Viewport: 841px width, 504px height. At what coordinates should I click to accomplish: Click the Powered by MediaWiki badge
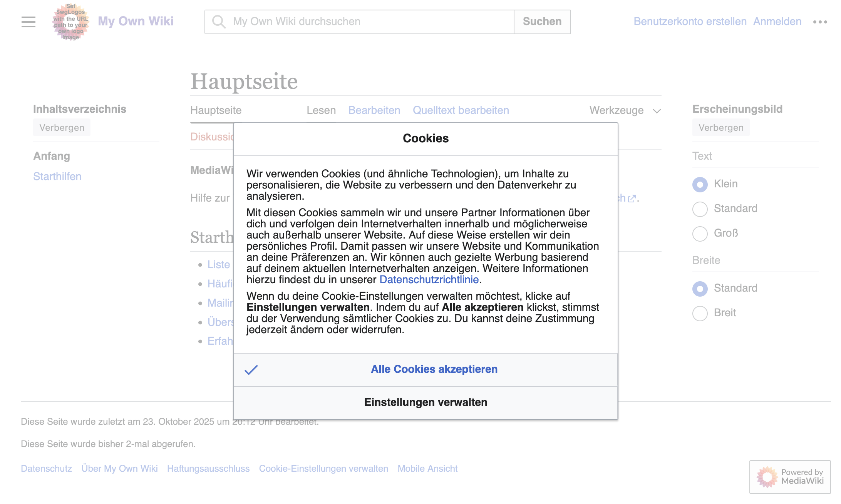pyautogui.click(x=790, y=477)
